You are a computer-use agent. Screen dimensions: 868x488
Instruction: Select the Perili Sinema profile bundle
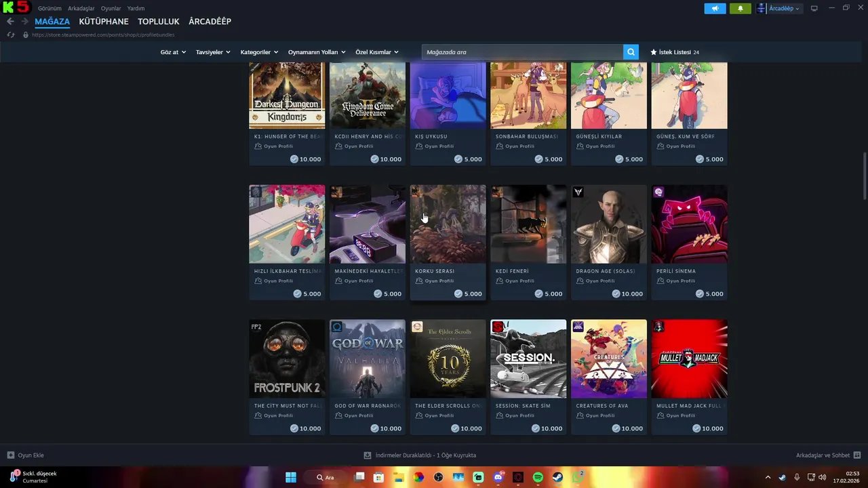pos(689,243)
